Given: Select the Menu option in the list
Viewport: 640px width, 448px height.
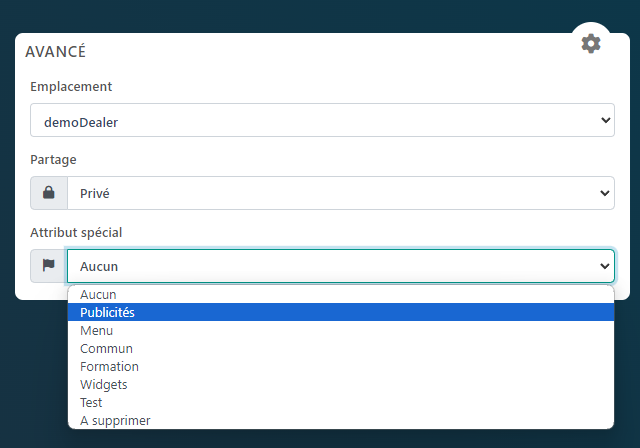Looking at the screenshot, I should (96, 331).
